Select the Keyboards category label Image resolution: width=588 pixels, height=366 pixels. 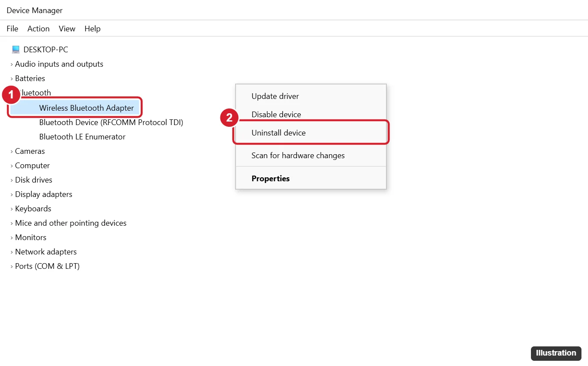33,209
